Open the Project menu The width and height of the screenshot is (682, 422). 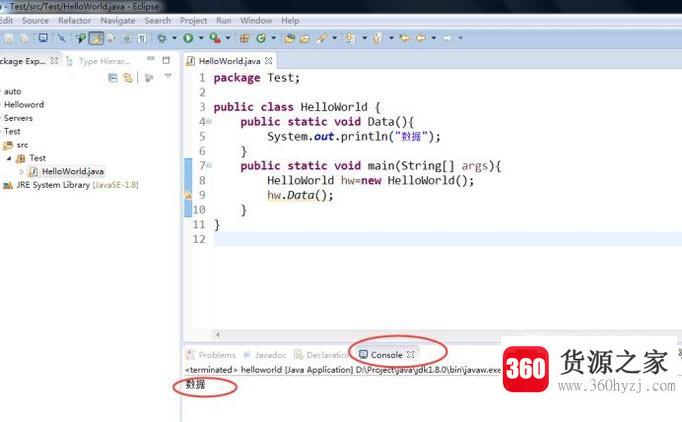click(194, 20)
